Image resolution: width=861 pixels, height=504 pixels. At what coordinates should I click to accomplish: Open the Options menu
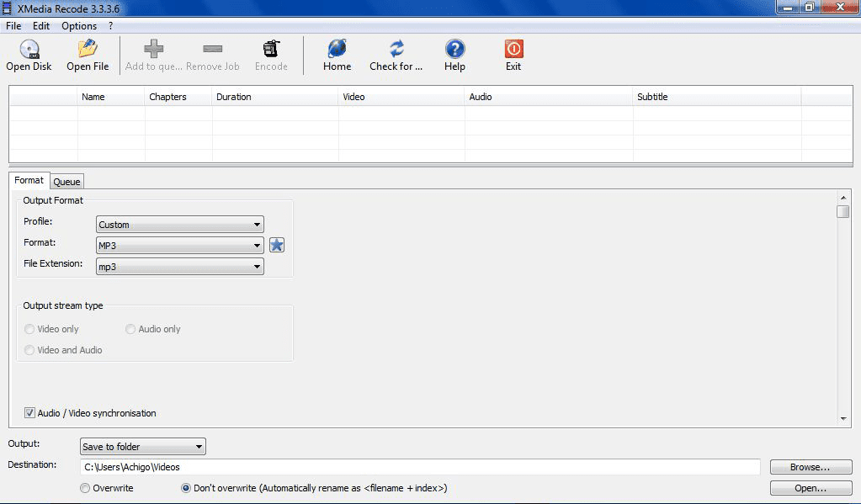tap(79, 26)
